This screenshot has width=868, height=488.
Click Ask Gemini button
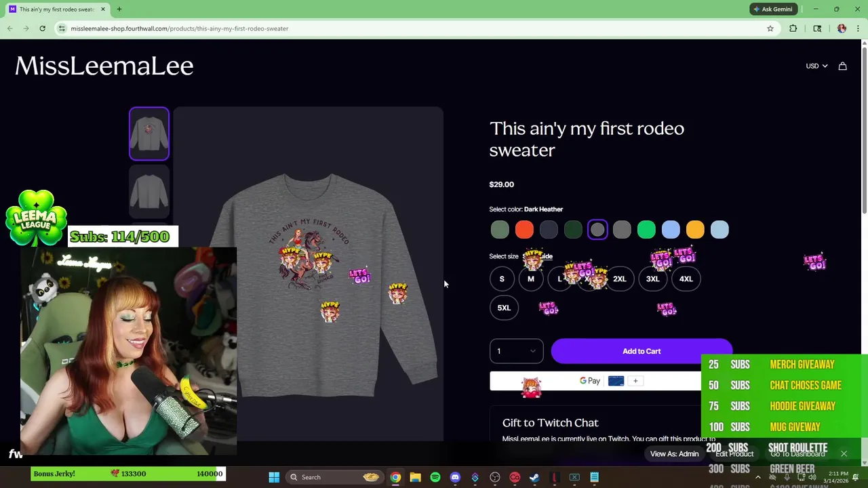(772, 9)
